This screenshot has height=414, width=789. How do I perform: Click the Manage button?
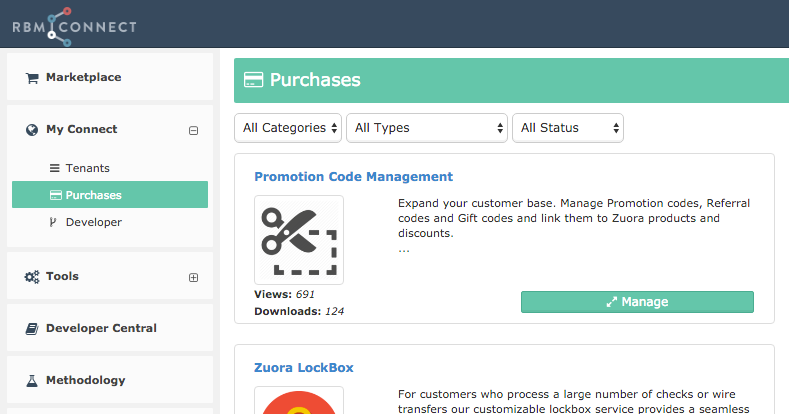pyautogui.click(x=637, y=302)
